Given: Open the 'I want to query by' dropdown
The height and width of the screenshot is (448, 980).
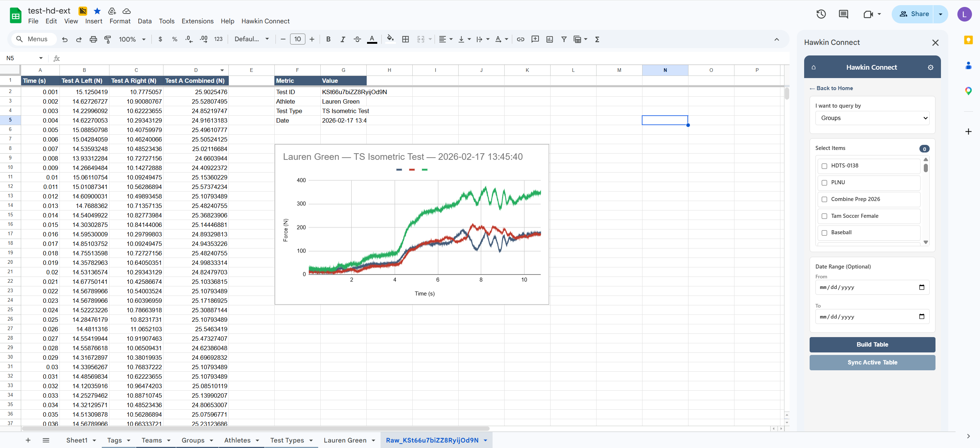Looking at the screenshot, I should (872, 118).
